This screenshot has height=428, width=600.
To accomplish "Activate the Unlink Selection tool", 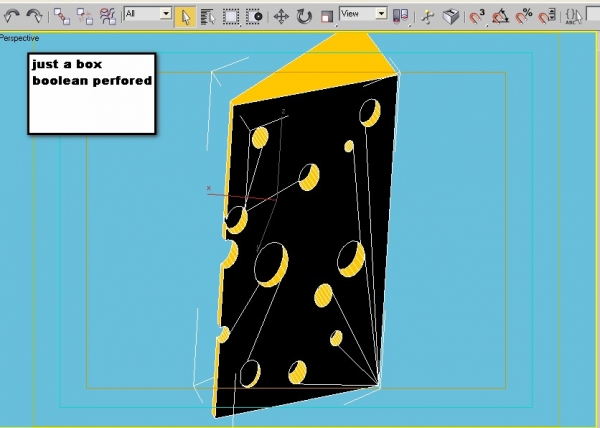I will pos(85,16).
